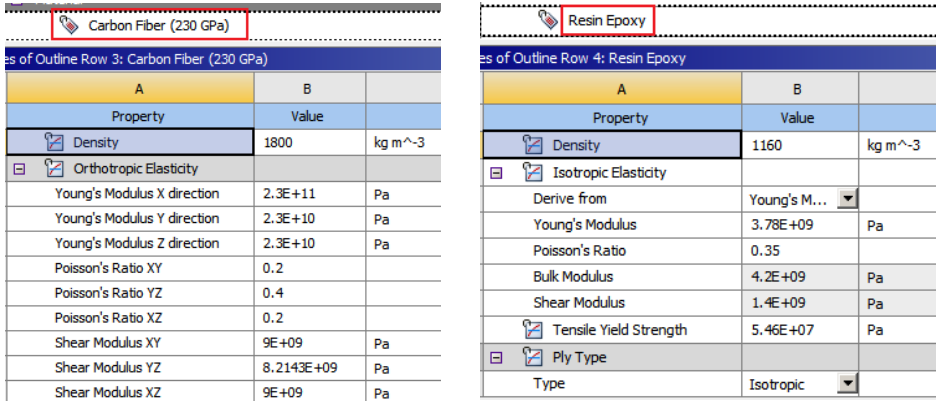This screenshot has width=942, height=405.
Task: Click Tensile Yield Strength value 5.46E+07
Action: coord(800,329)
